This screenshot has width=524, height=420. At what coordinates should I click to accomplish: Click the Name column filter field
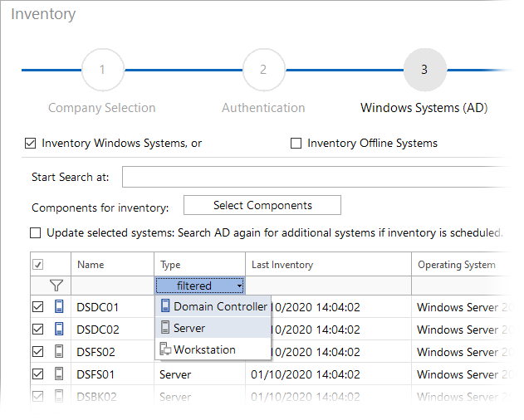pyautogui.click(x=112, y=286)
